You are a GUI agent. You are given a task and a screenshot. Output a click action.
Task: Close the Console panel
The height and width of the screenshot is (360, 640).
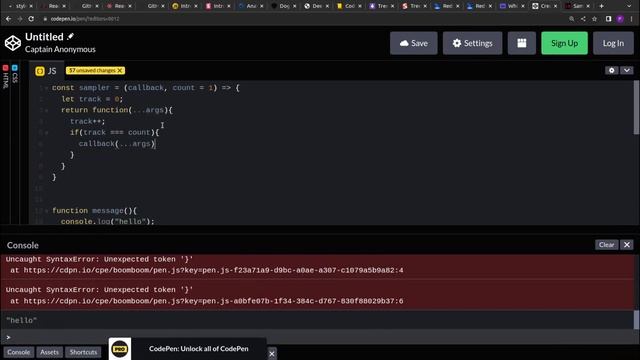click(627, 244)
